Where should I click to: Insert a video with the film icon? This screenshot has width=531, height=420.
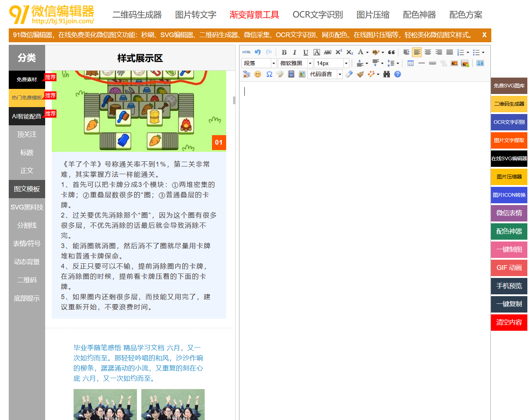(x=291, y=74)
